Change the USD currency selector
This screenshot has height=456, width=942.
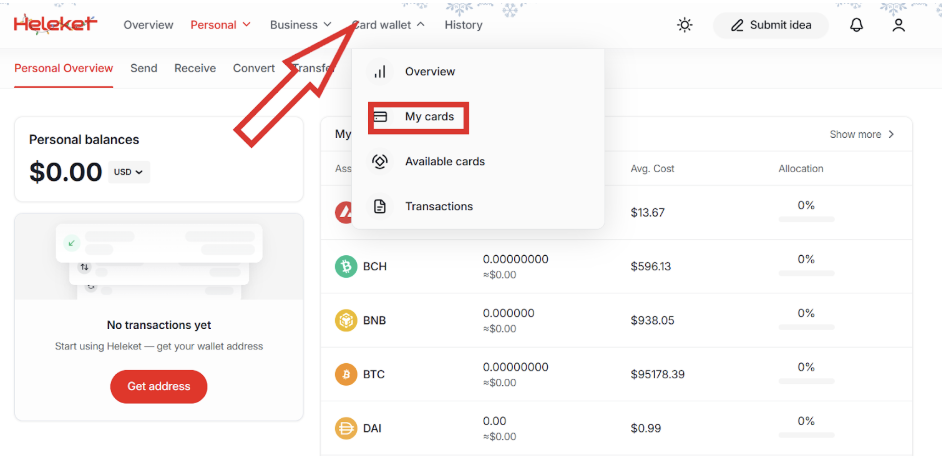(x=129, y=172)
